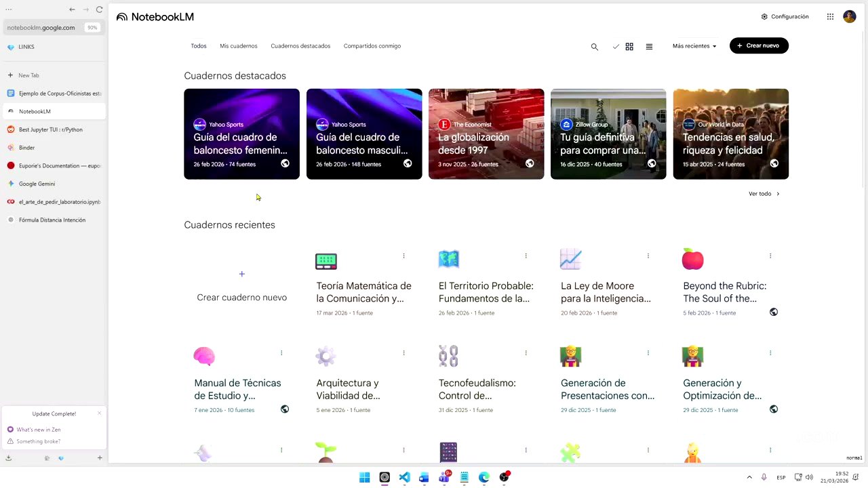Open the LINKS sidebar folder
The image size is (868, 488).
[x=54, y=47]
